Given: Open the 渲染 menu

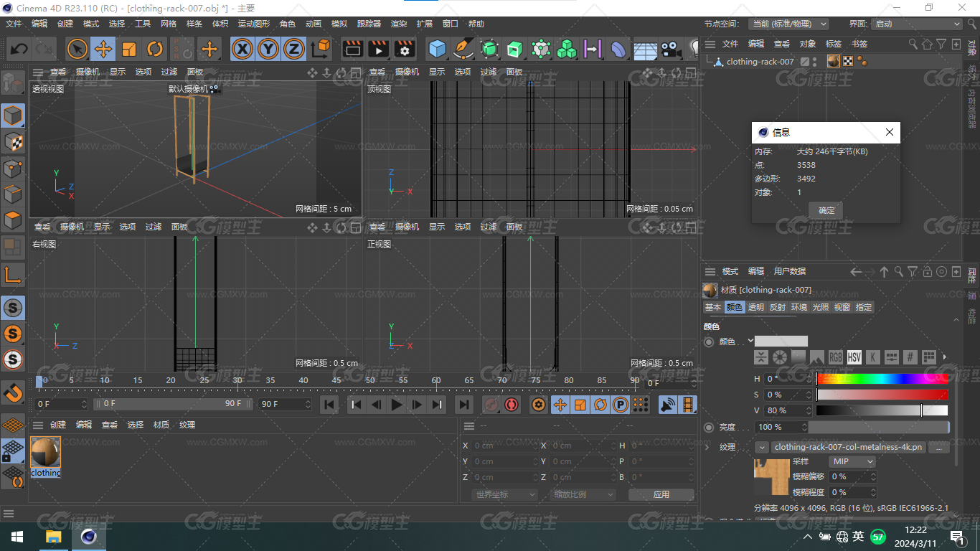Looking at the screenshot, I should tap(399, 24).
